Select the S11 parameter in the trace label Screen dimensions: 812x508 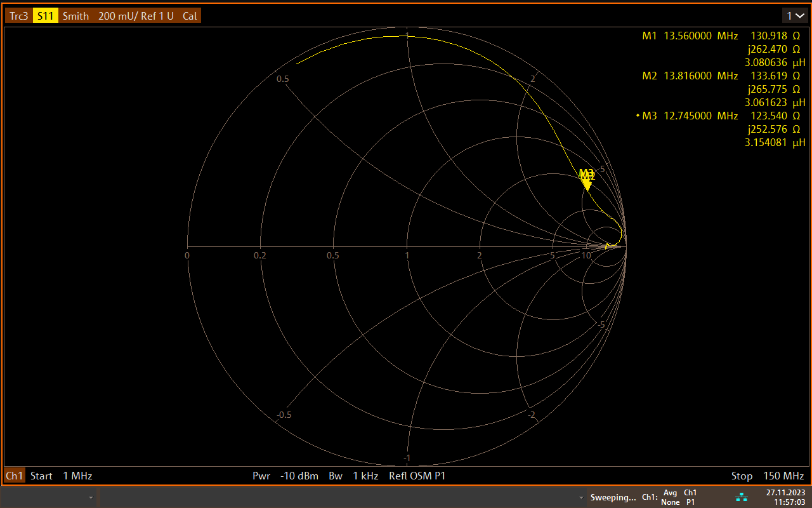[x=44, y=15]
